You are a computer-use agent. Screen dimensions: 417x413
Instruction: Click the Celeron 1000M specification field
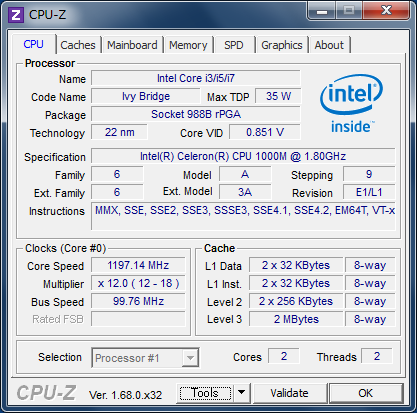tap(243, 156)
